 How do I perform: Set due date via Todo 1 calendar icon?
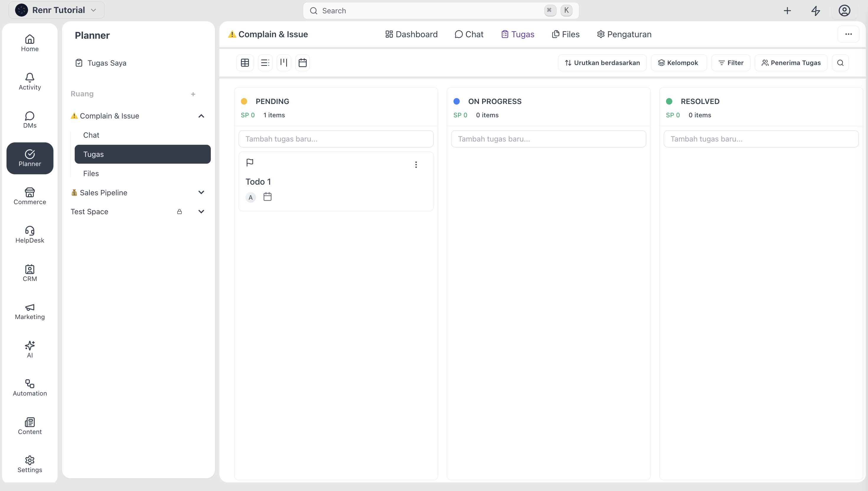pyautogui.click(x=267, y=196)
